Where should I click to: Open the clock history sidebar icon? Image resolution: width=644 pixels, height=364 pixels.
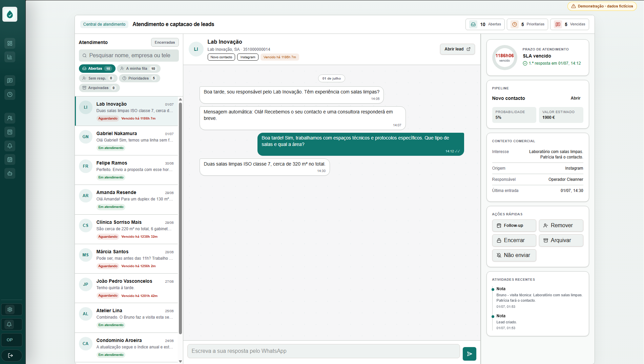tap(10, 94)
